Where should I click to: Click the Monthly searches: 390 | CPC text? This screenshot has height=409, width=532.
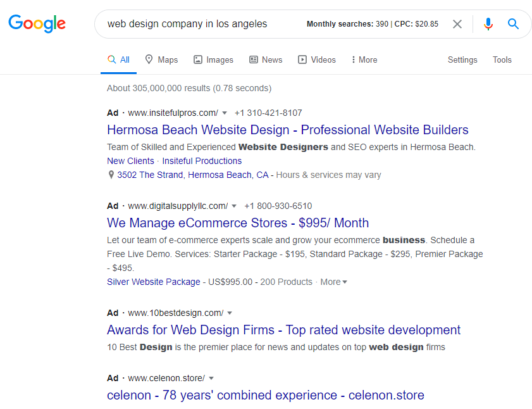pyautogui.click(x=372, y=24)
